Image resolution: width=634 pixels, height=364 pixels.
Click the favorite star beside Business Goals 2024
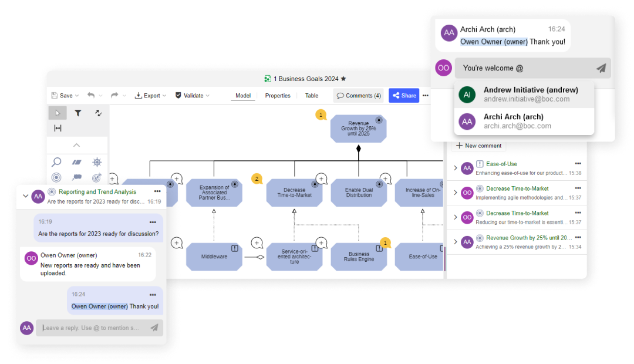[x=343, y=79]
